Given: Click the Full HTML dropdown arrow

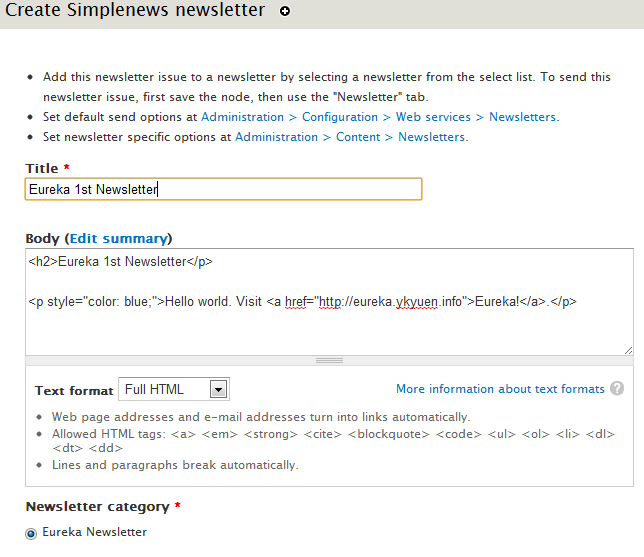Looking at the screenshot, I should pos(219,389).
